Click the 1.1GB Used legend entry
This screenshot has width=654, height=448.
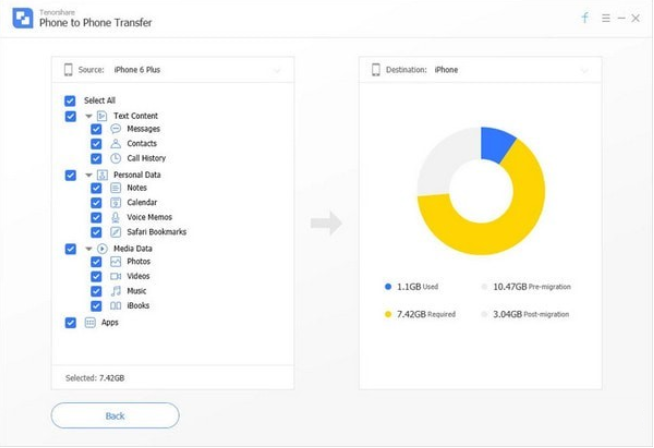tap(411, 287)
